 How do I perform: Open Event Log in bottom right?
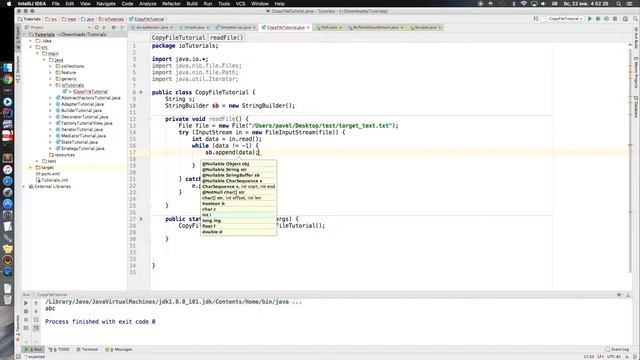click(617, 349)
